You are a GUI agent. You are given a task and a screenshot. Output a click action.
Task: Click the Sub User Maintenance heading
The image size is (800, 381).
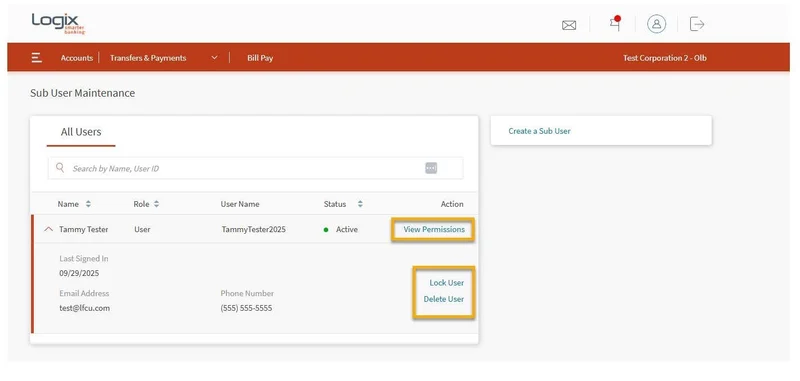point(83,93)
